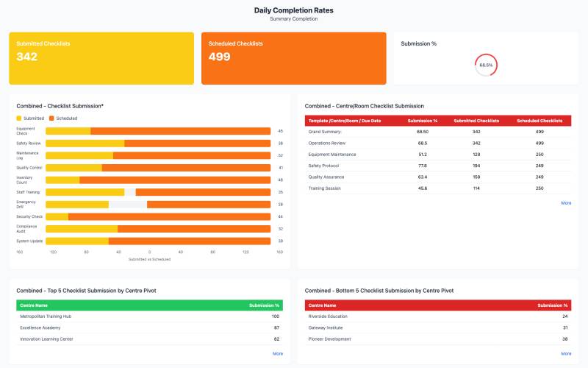Sort by Scheduled Checklists column header
The image size is (588, 368).
[539, 121]
